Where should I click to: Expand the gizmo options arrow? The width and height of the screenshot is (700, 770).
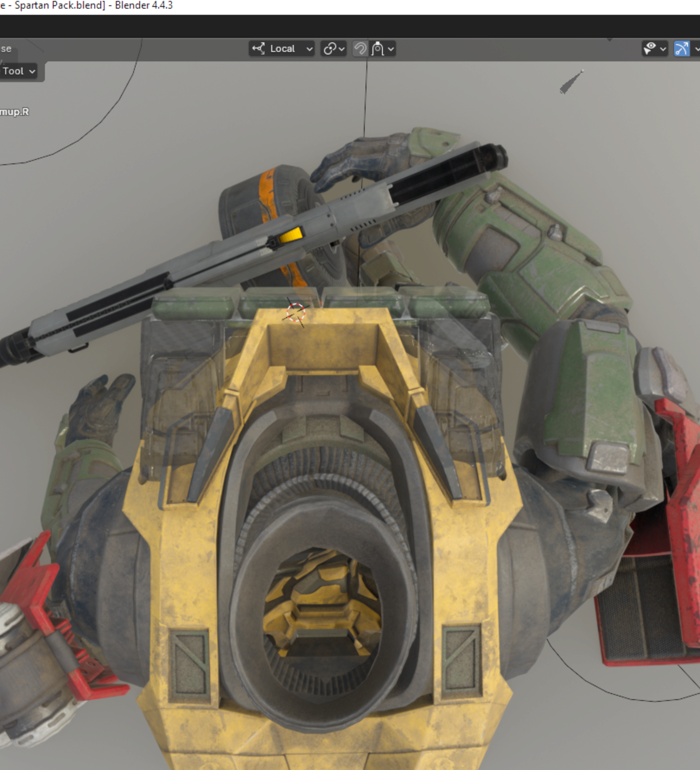tap(697, 49)
